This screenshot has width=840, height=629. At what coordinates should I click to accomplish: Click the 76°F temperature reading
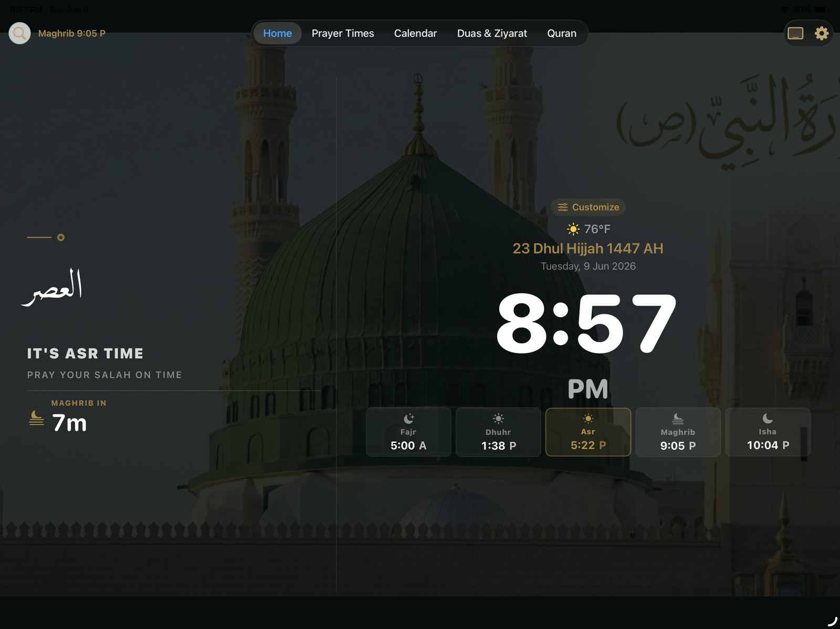(x=597, y=229)
